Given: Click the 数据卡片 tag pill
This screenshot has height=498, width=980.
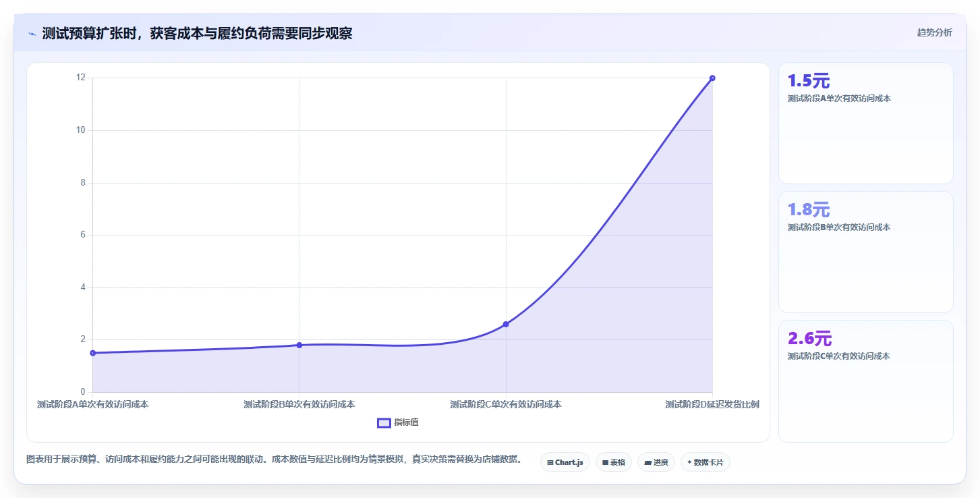Looking at the screenshot, I should [x=705, y=462].
